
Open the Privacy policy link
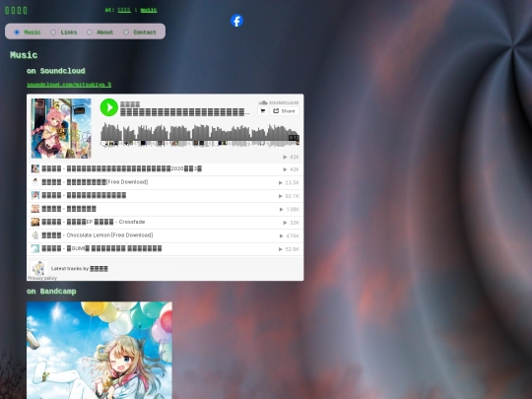[42, 278]
